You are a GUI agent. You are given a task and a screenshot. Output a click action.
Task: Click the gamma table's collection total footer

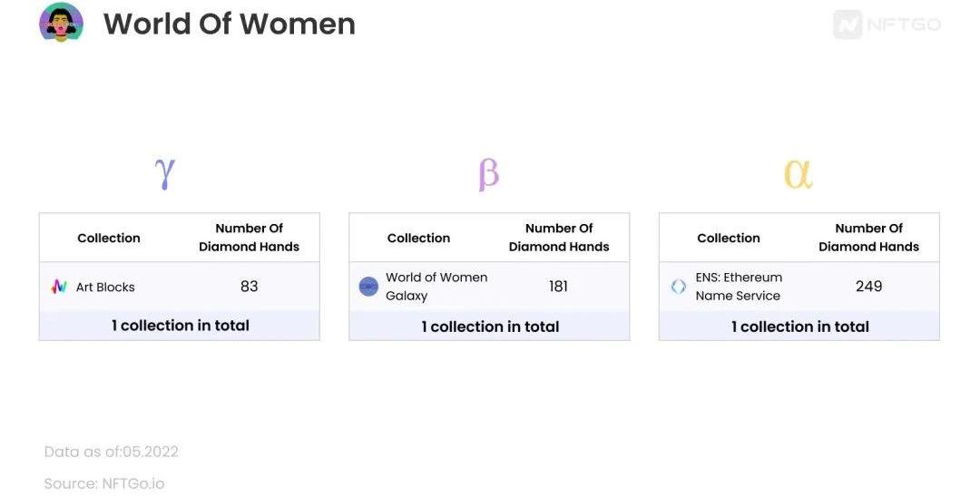coord(180,326)
